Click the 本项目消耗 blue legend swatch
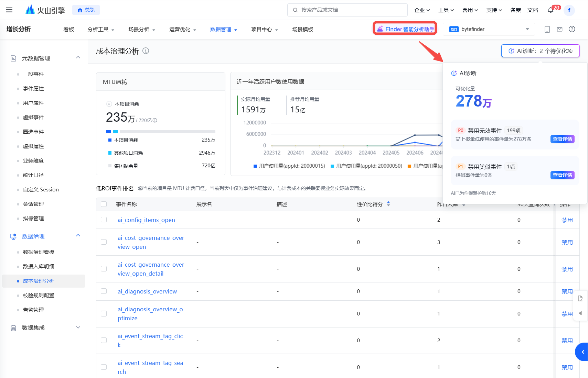The height and width of the screenshot is (378, 588). 110,140
